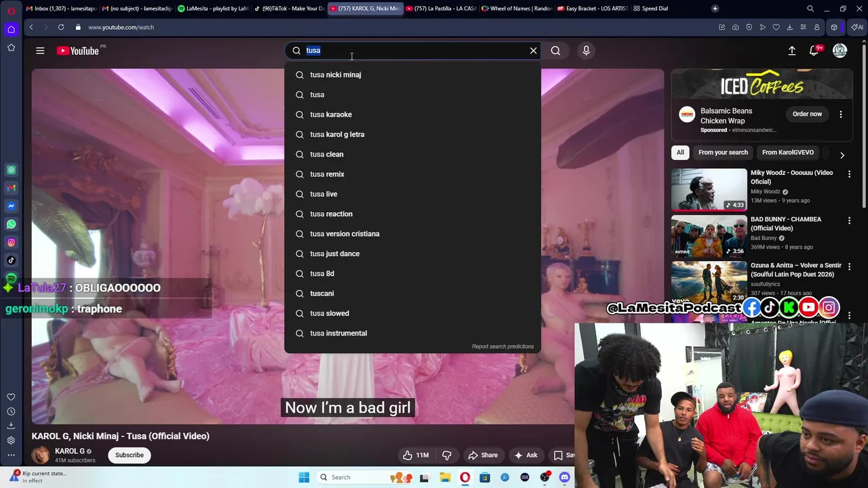Select the All filter chip
This screenshot has width=868, height=488.
click(680, 152)
